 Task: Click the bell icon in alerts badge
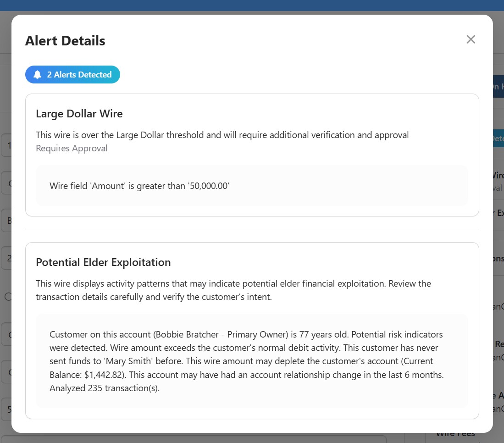(38, 75)
